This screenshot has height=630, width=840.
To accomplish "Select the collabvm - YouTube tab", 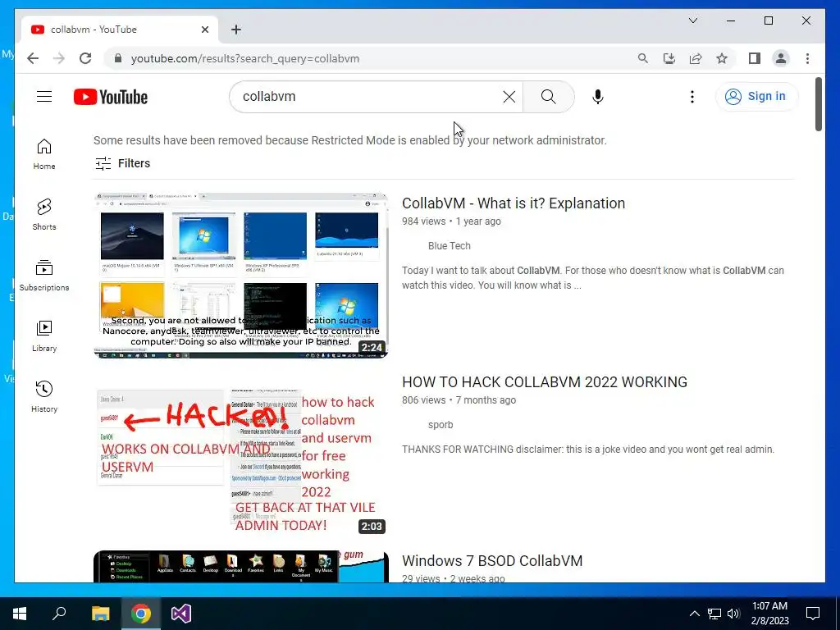I will [120, 30].
